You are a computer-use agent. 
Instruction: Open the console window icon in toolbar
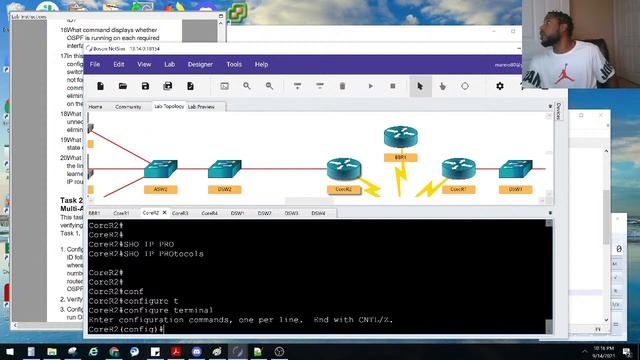pyautogui.click(x=224, y=86)
